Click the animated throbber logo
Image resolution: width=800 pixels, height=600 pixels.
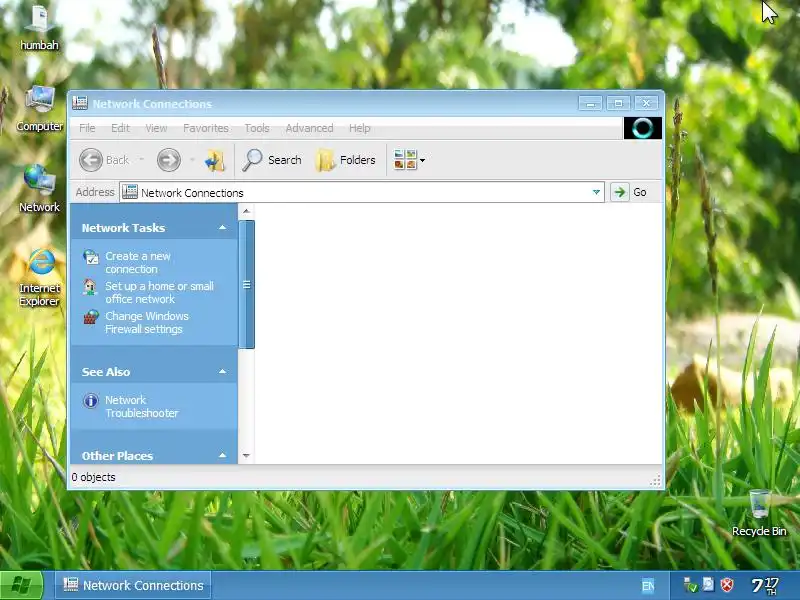[643, 128]
